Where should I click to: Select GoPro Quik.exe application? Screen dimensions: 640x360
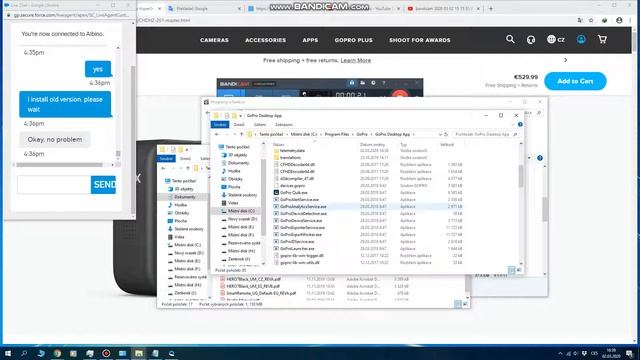tap(293, 193)
